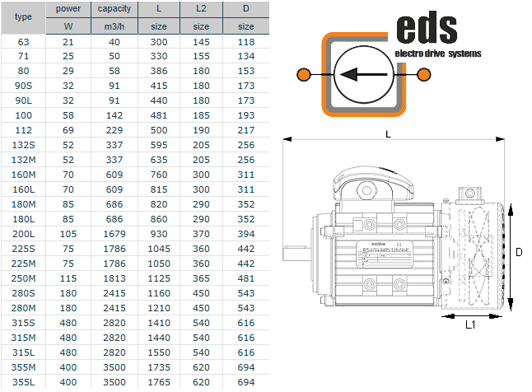Click the L1 dimension label below motor
The width and height of the screenshot is (532, 392).
pyautogui.click(x=470, y=325)
